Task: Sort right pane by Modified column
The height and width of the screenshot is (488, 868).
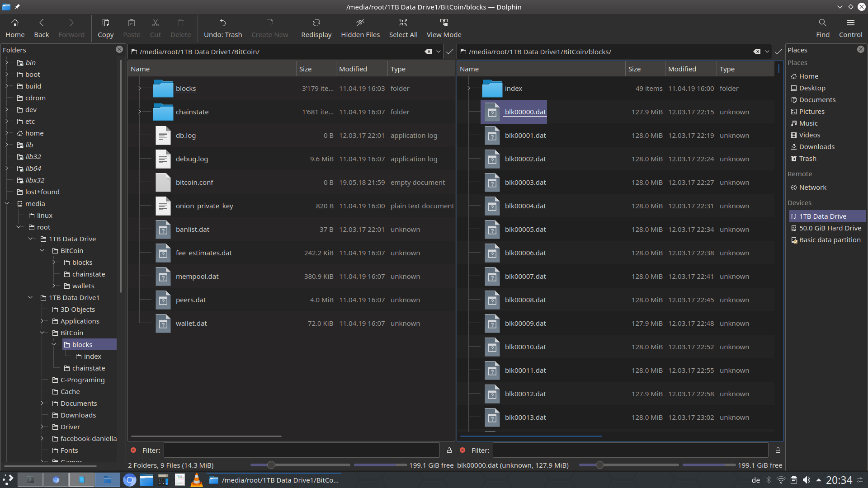Action: (690, 69)
